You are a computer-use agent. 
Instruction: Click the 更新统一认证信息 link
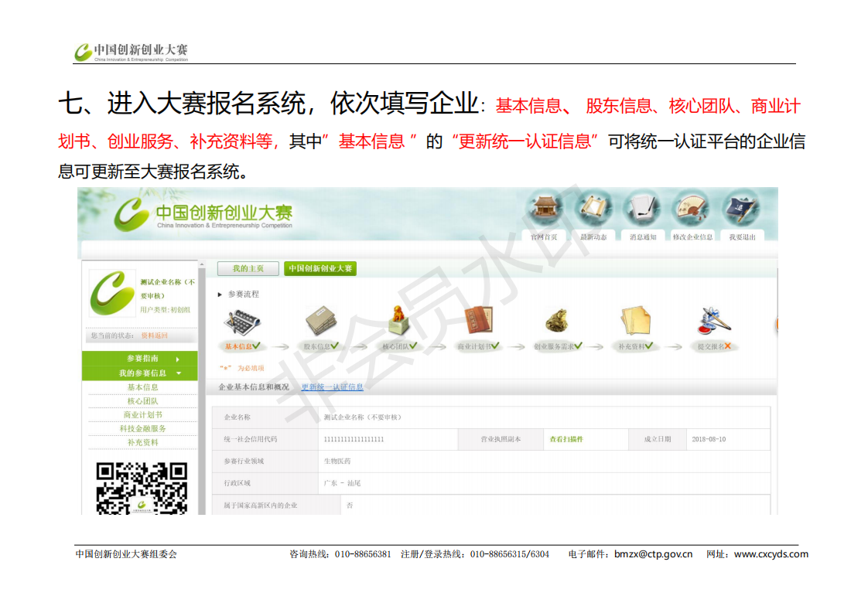point(332,387)
